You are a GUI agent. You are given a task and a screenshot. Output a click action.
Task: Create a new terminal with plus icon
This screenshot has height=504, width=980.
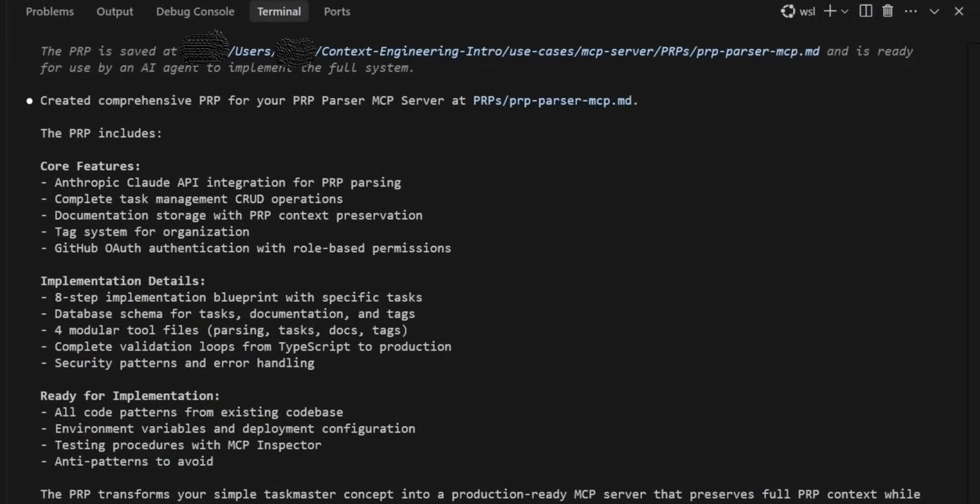click(830, 11)
